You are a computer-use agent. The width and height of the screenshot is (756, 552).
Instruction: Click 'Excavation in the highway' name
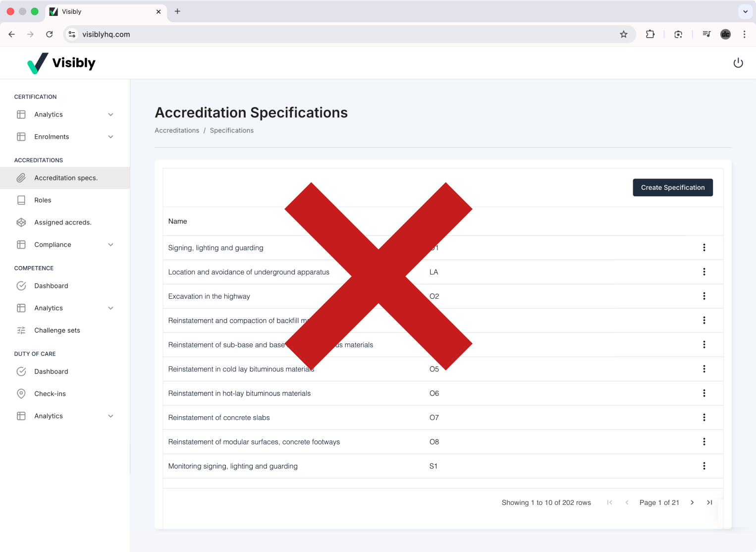point(209,296)
